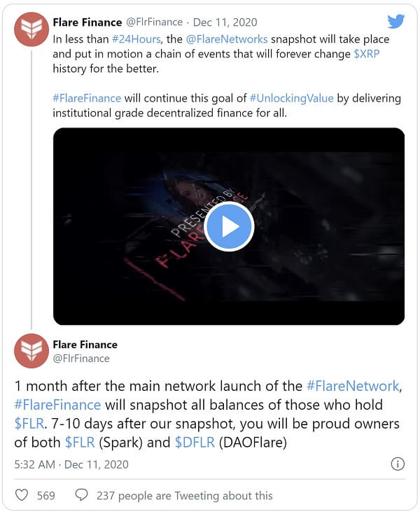The height and width of the screenshot is (512, 420).
Task: Open the #FlareFinance hashtag in first tweet
Action: [87, 99]
